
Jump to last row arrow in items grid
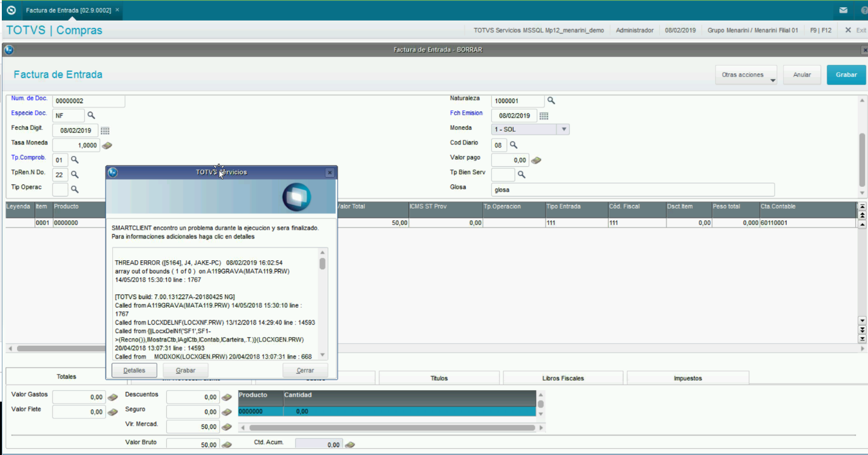point(862,339)
